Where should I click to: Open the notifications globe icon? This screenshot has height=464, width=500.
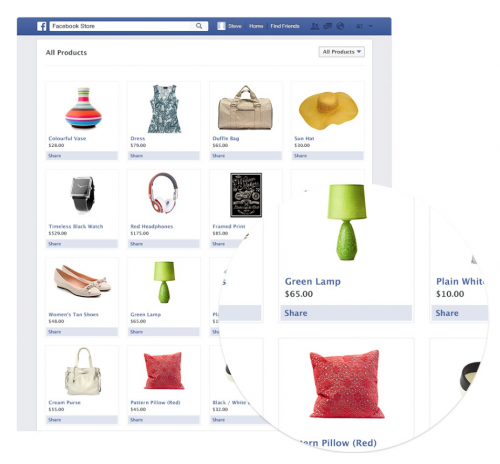[340, 26]
